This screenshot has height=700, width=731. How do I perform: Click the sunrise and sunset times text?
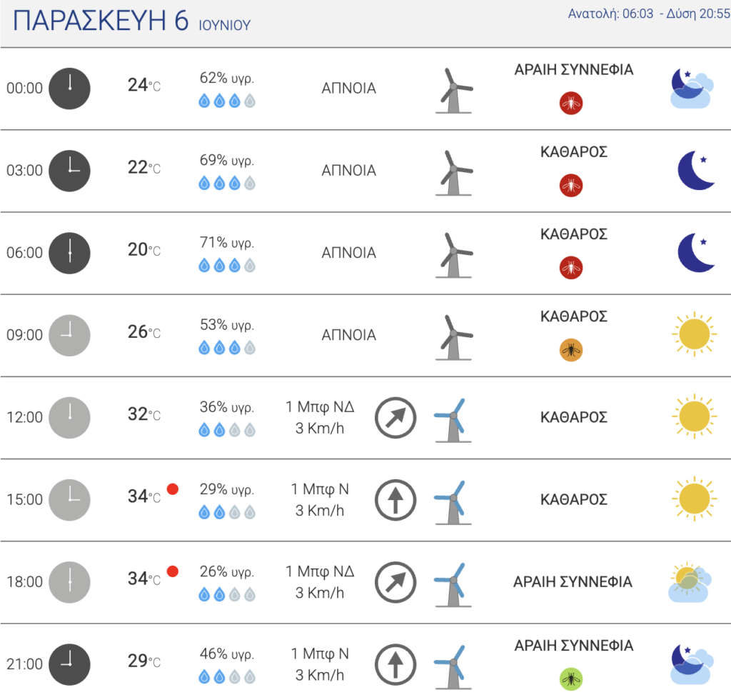point(648,14)
